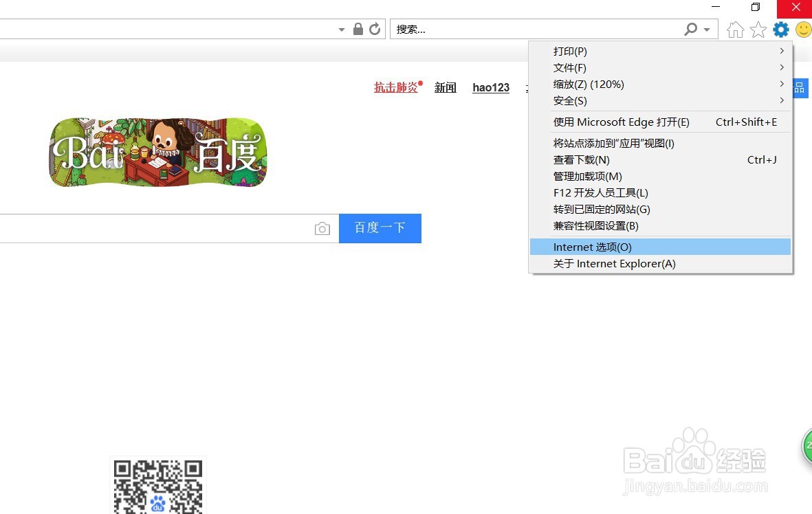This screenshot has height=514, width=812.
Task: Open the hao123 link
Action: 491,87
